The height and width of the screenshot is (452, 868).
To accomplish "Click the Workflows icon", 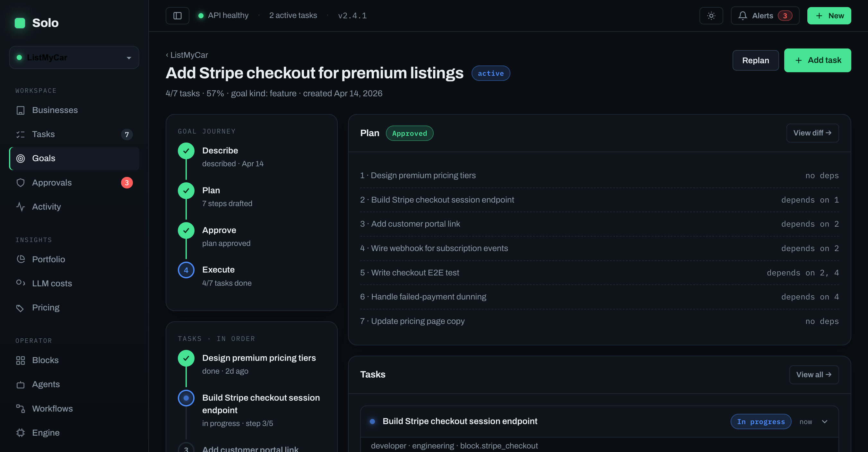I will (x=21, y=408).
